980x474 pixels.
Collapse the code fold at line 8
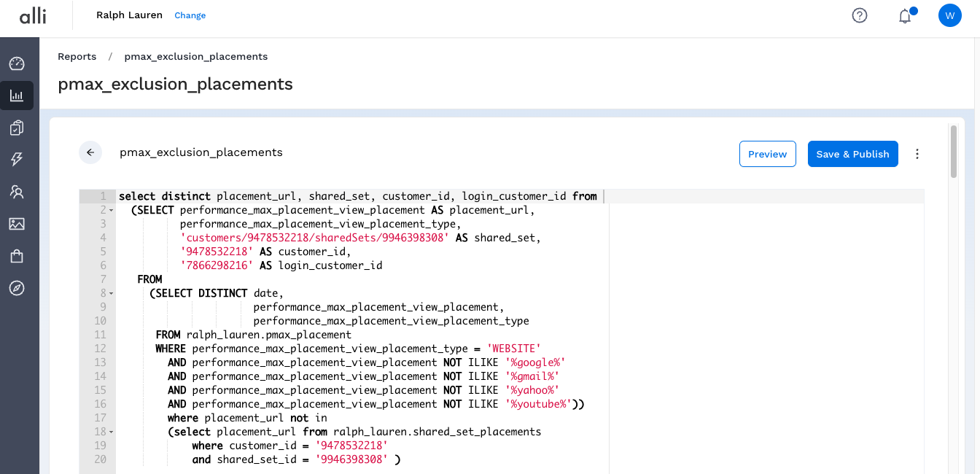point(111,294)
